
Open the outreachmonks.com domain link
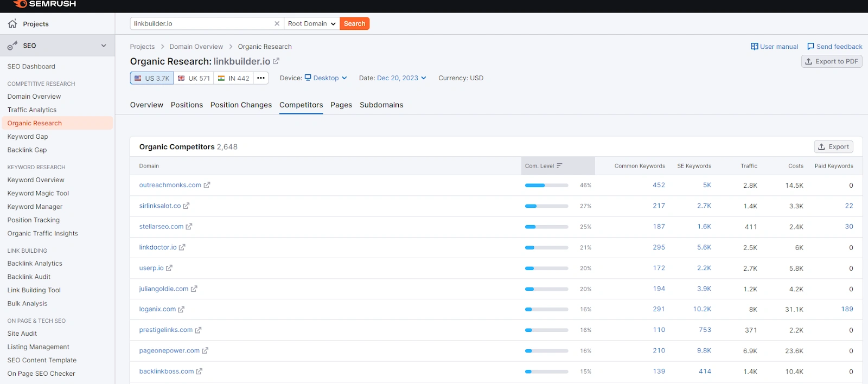(x=170, y=185)
